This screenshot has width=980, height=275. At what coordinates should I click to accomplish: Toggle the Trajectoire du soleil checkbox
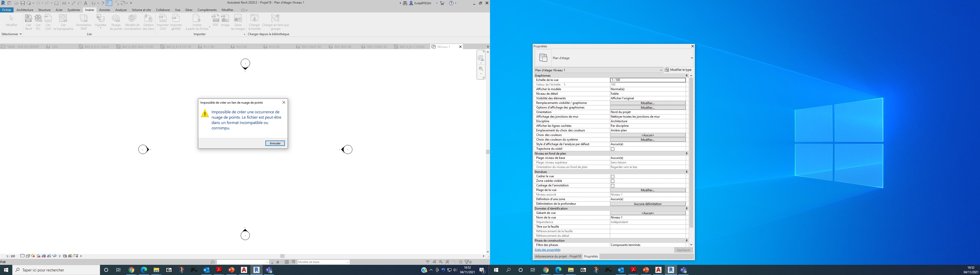[612, 149]
